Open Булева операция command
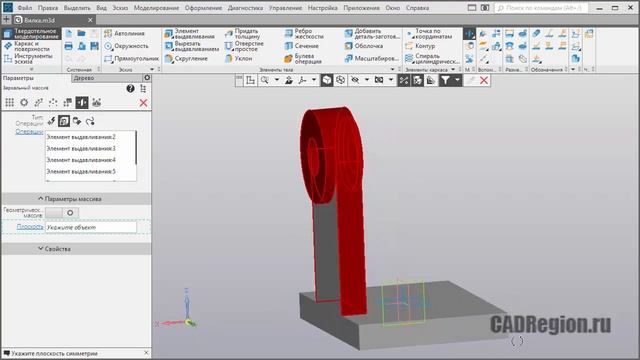Viewport: 640px width, 360px height. (x=303, y=59)
